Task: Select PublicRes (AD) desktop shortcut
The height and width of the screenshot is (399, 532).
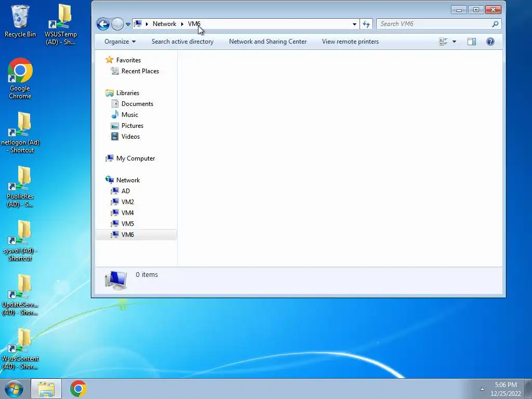Action: coord(20,187)
